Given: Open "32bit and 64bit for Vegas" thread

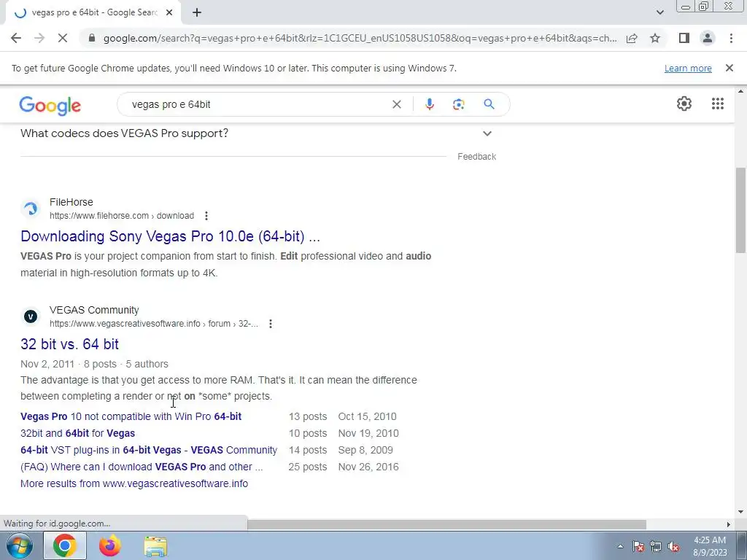Looking at the screenshot, I should point(77,433).
